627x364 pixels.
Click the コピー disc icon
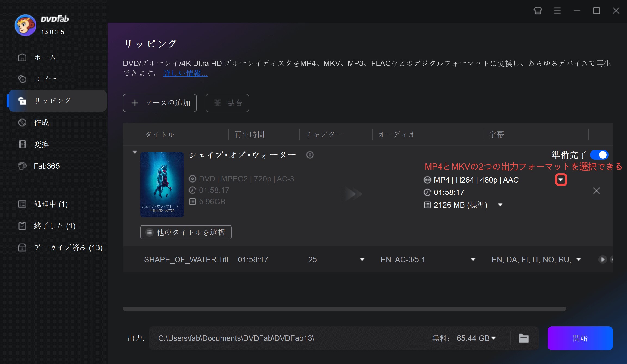click(x=22, y=79)
